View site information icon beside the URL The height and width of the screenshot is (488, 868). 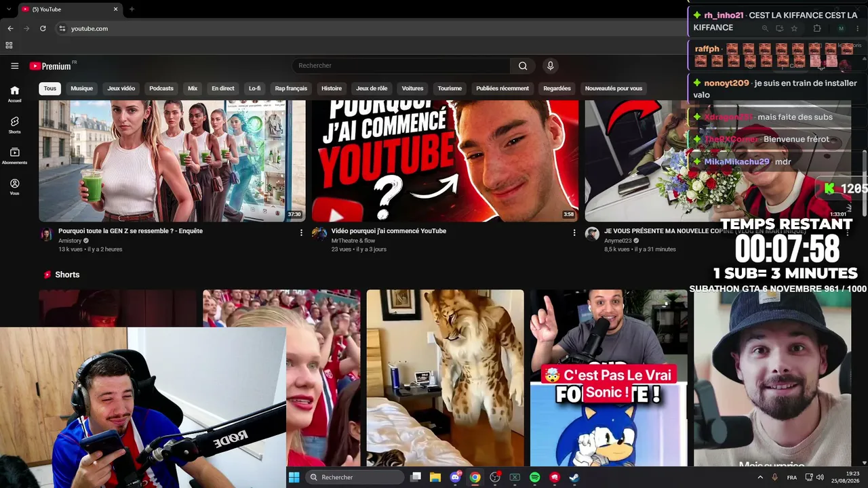pos(62,28)
